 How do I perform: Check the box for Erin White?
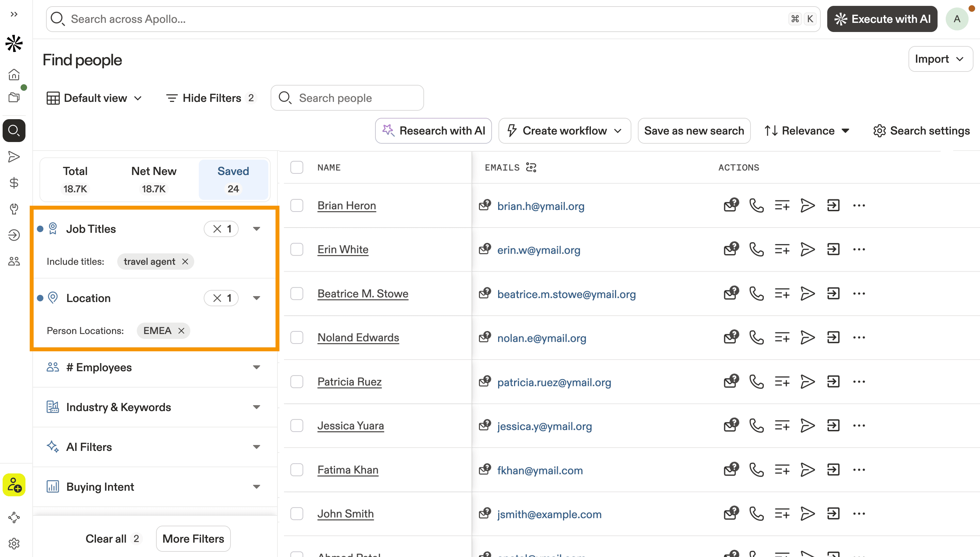(x=296, y=249)
